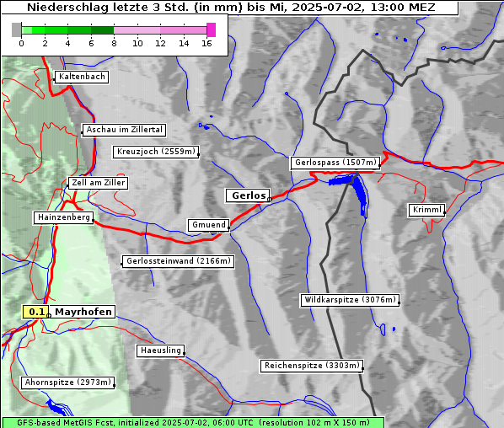The width and height of the screenshot is (504, 428).
Task: Click the Mayrhofen location label
Action: pos(83,312)
